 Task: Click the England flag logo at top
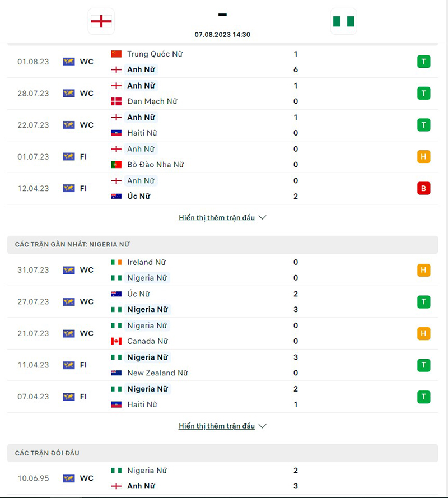(x=101, y=21)
